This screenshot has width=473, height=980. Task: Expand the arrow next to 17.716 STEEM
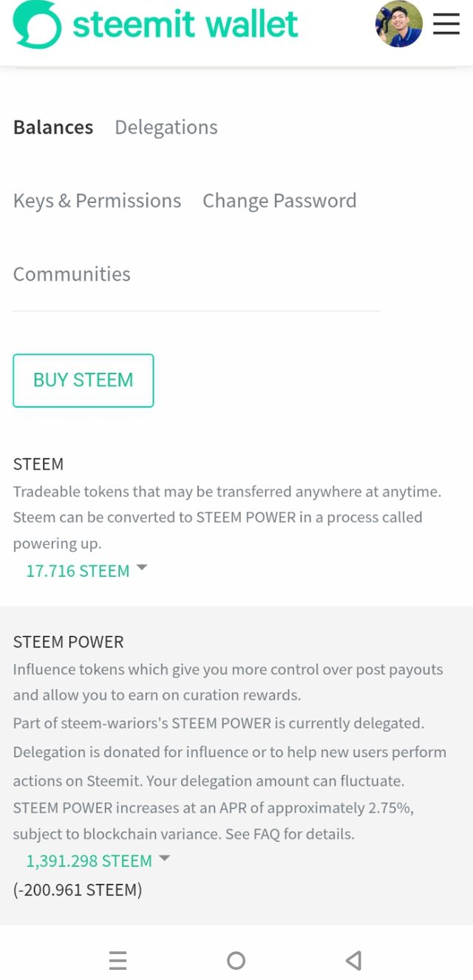pos(142,568)
